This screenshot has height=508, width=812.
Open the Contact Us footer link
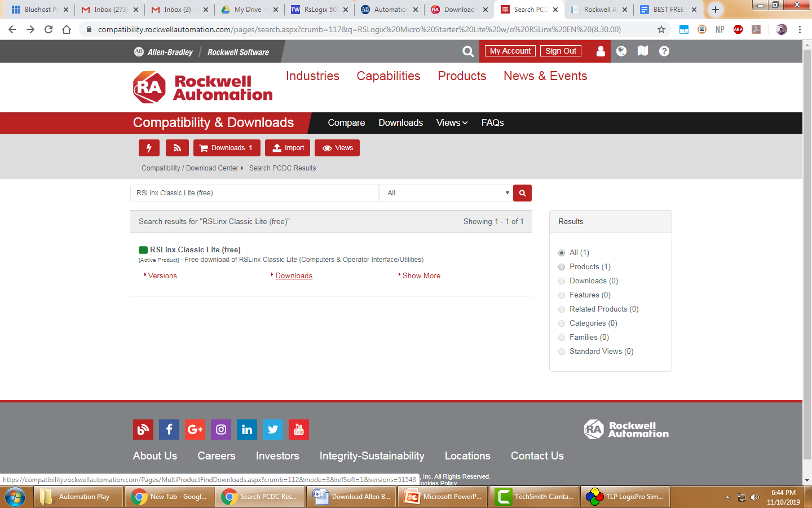[537, 456]
